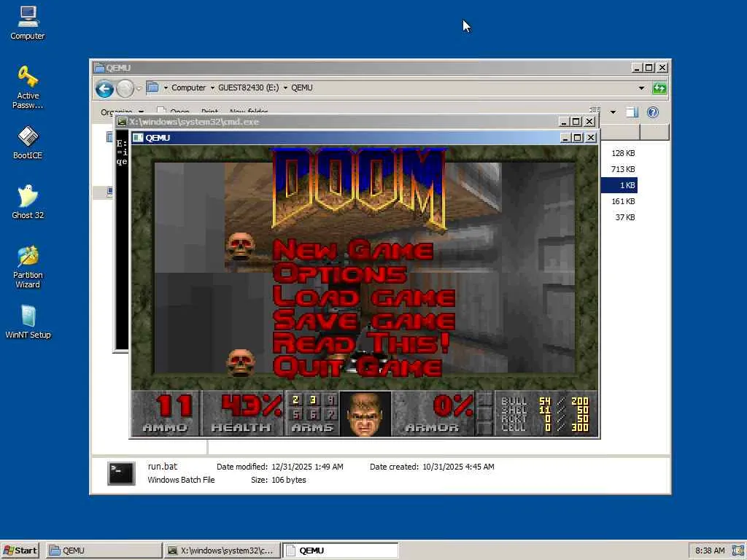Click the run.bat file name in details pane
Screen dimensions: 747x560
pyautogui.click(x=162, y=467)
